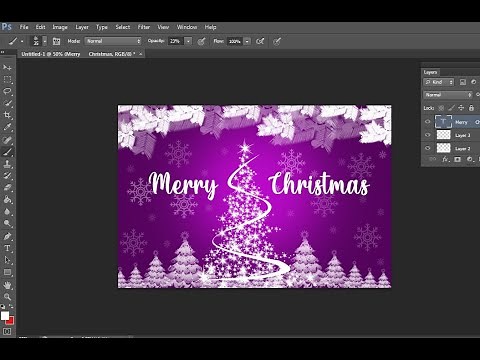The height and width of the screenshot is (360, 480).
Task: Open the Layer menu
Action: pos(82,27)
